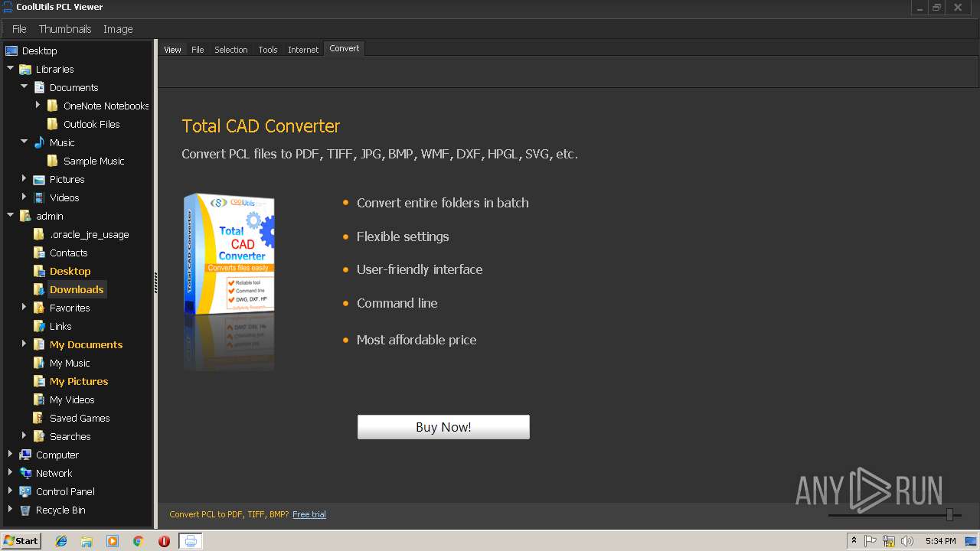Select the Searches folder label
The image size is (980, 551).
pos(70,436)
